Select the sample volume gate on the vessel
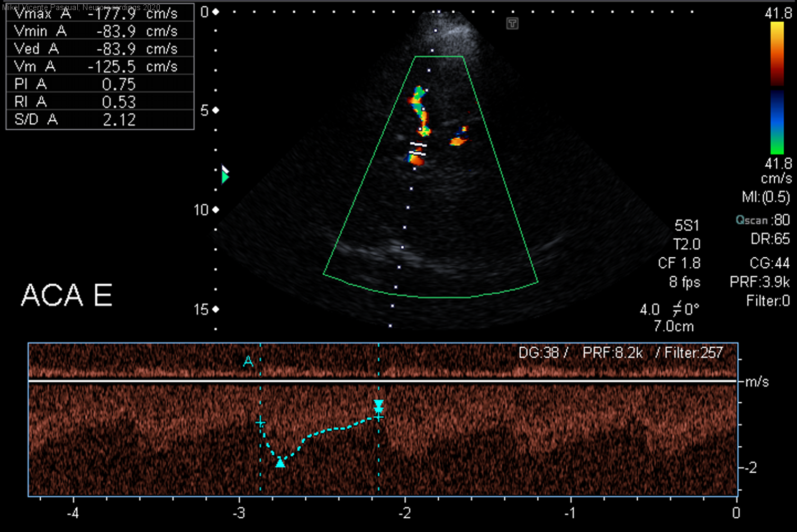The width and height of the screenshot is (797, 532). point(418,149)
